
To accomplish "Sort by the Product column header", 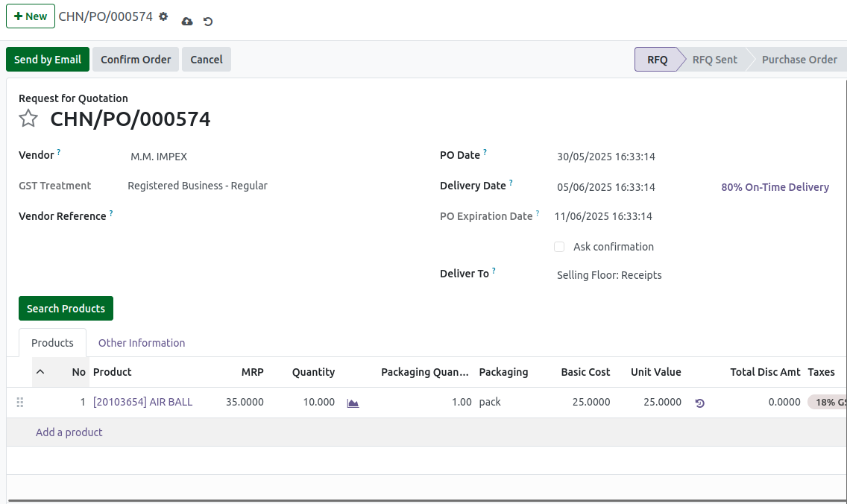I will point(113,371).
